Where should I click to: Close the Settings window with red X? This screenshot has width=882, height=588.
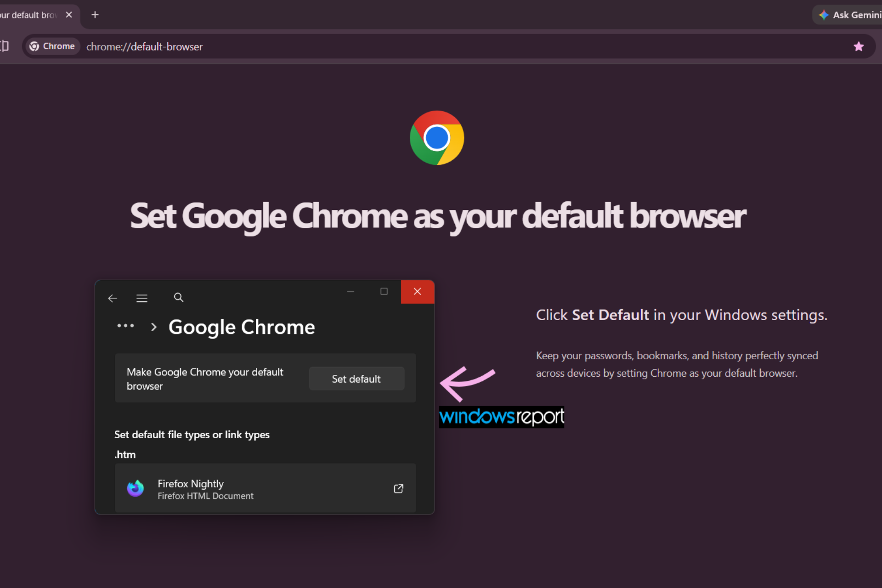point(418,292)
